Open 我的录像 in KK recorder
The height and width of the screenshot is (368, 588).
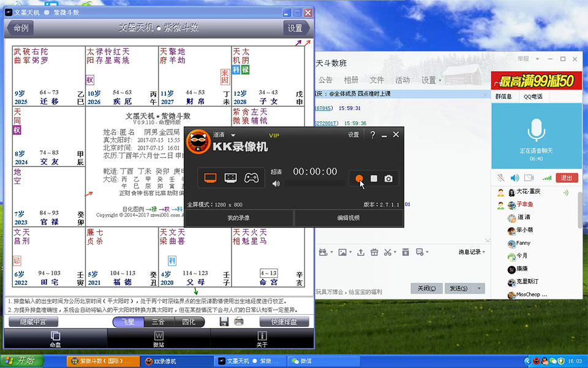(x=238, y=218)
